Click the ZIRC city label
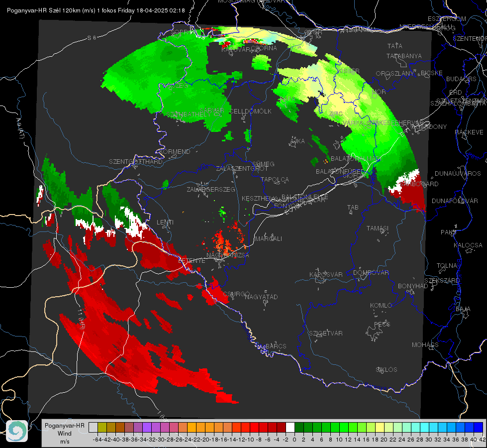Screen dimensions: 487x448 click(x=336, y=114)
